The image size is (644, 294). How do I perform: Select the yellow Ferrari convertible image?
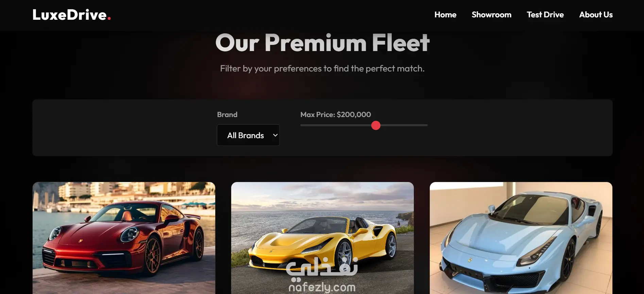point(322,238)
